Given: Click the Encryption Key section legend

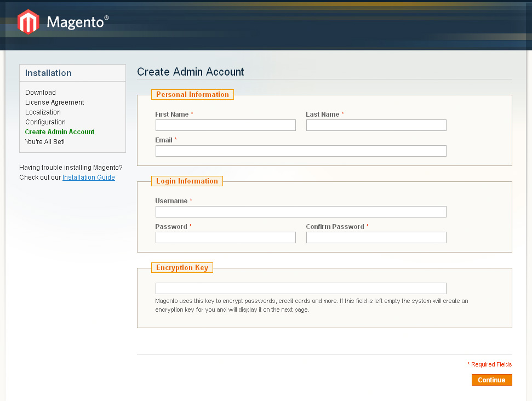Looking at the screenshot, I should (182, 267).
